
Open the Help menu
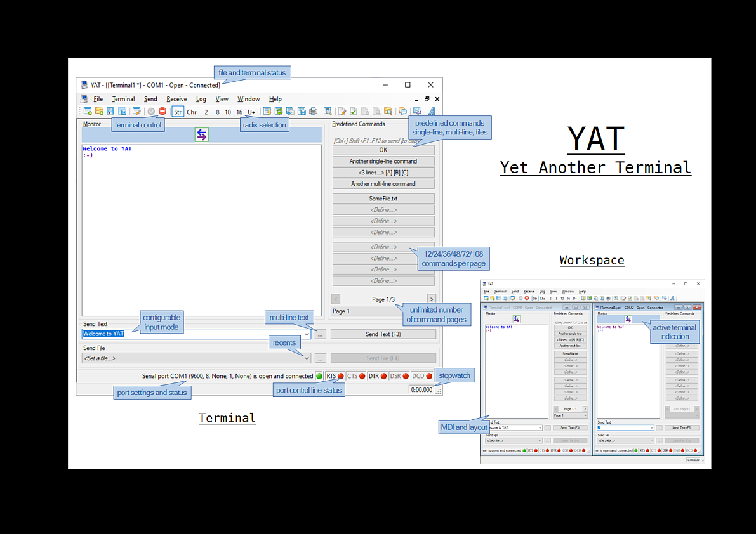(x=275, y=99)
